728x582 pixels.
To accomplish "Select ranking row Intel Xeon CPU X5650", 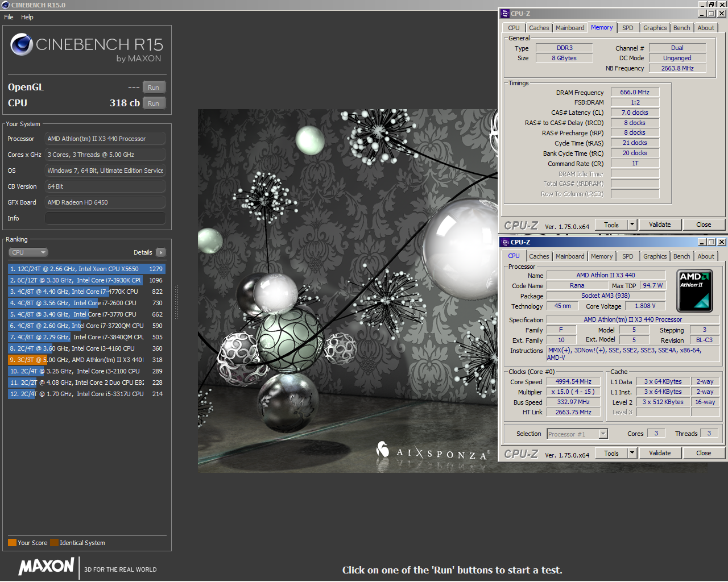I will click(86, 269).
